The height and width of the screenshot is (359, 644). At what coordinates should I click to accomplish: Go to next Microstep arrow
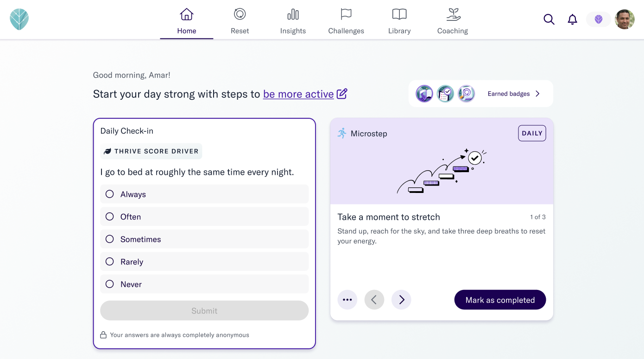[401, 300]
